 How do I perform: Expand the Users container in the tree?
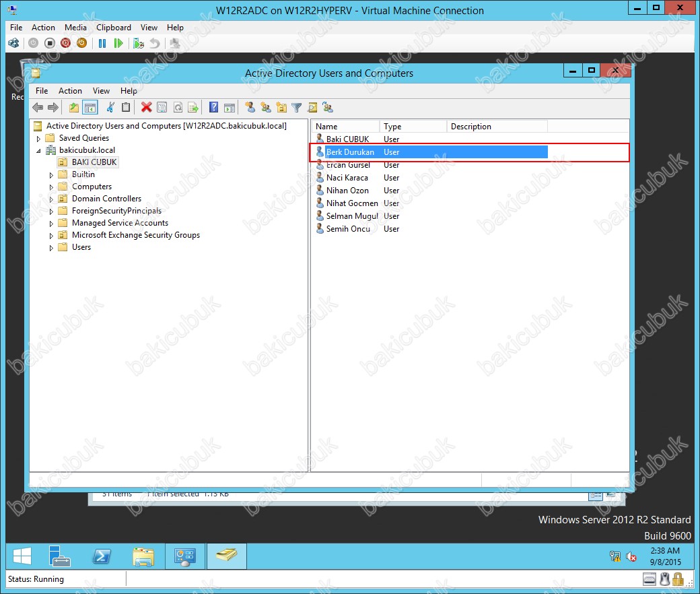click(51, 247)
